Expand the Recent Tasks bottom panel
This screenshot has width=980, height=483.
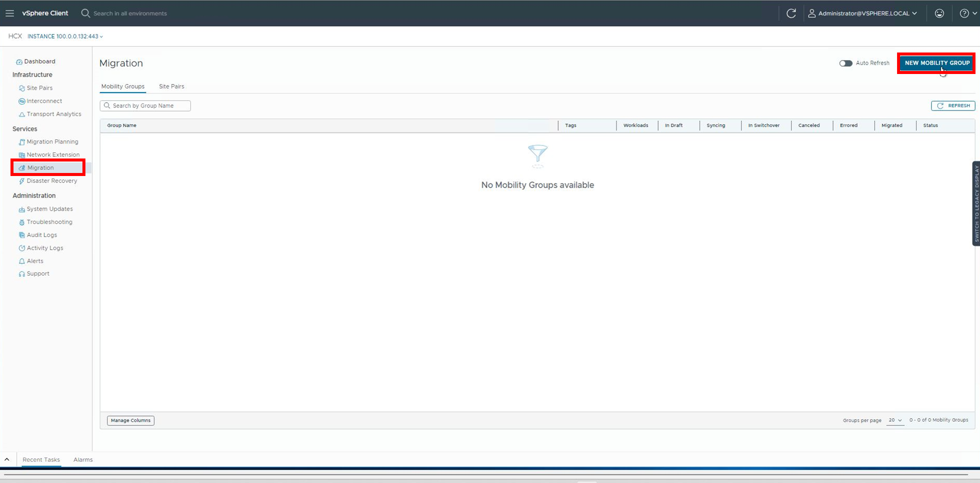pyautogui.click(x=7, y=459)
